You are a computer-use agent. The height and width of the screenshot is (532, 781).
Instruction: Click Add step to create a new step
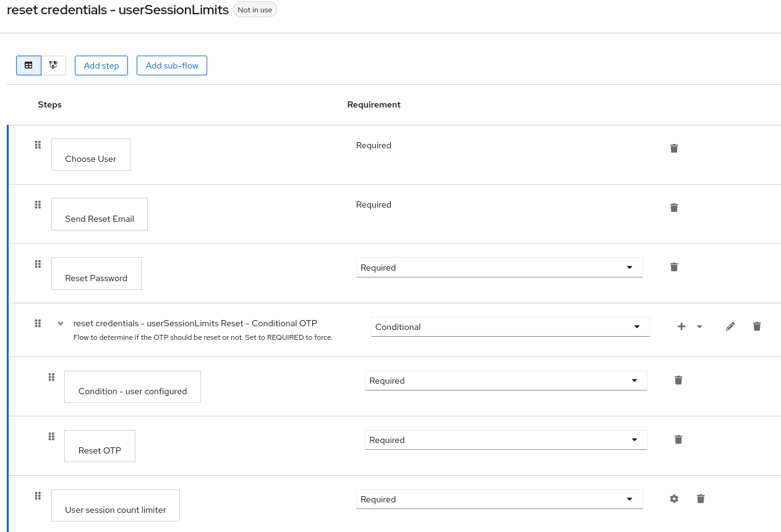click(x=101, y=65)
